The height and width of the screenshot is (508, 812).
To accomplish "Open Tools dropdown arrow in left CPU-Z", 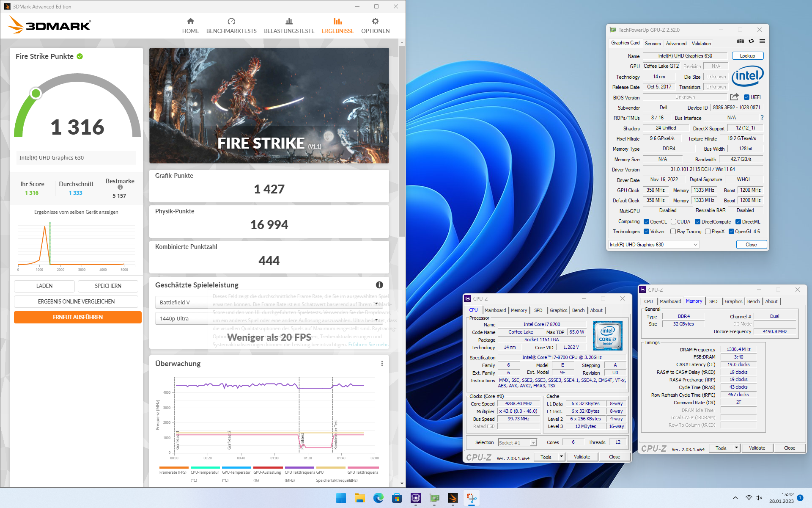I will [561, 457].
